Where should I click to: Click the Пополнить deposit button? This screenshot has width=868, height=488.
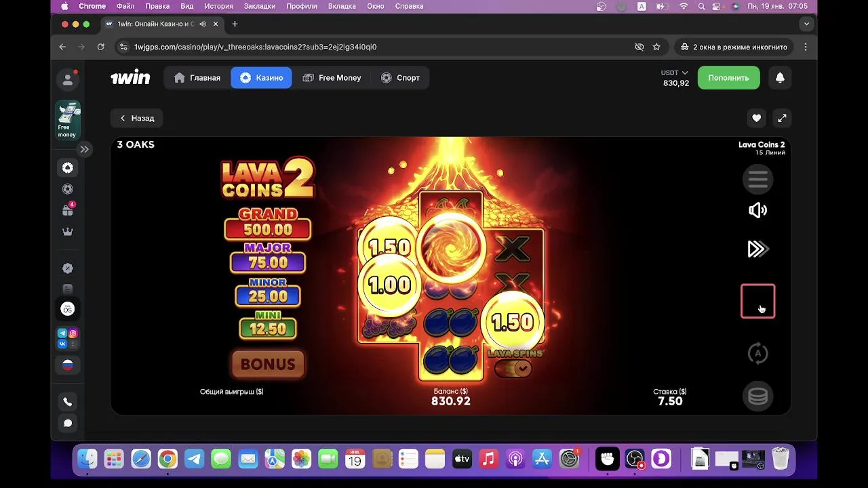[728, 78]
